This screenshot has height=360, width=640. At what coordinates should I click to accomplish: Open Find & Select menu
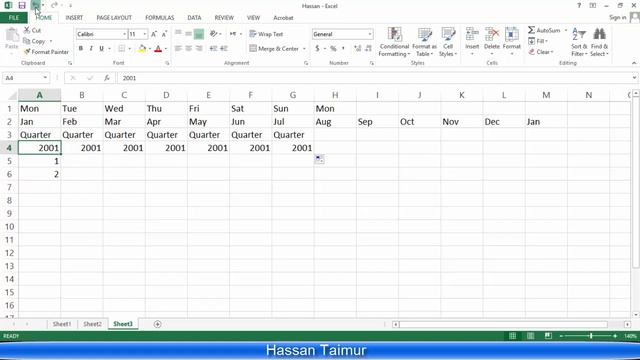pyautogui.click(x=599, y=42)
